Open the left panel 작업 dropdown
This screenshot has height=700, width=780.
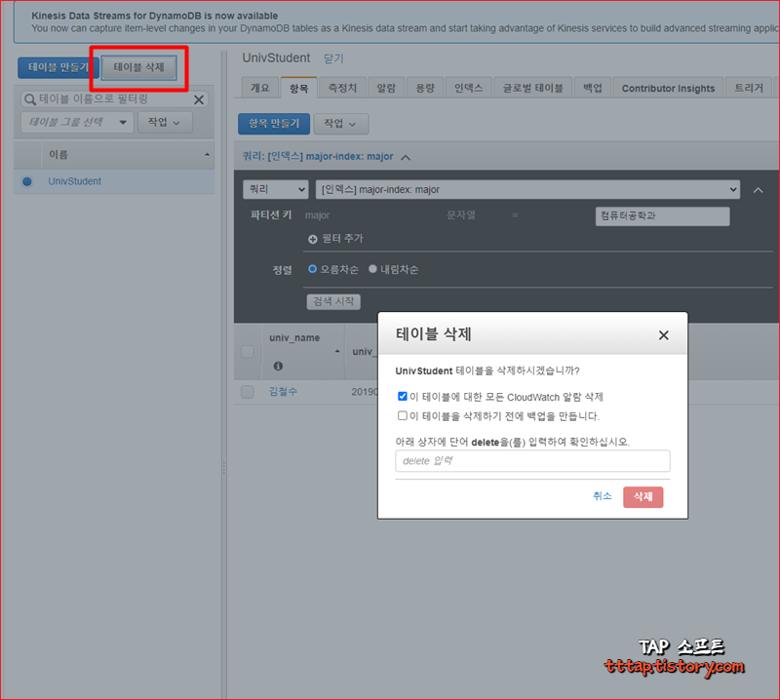(165, 123)
